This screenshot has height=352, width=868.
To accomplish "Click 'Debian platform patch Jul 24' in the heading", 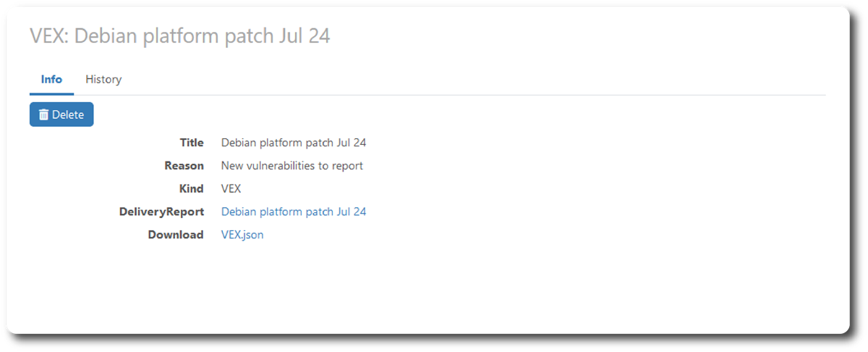I will point(203,35).
